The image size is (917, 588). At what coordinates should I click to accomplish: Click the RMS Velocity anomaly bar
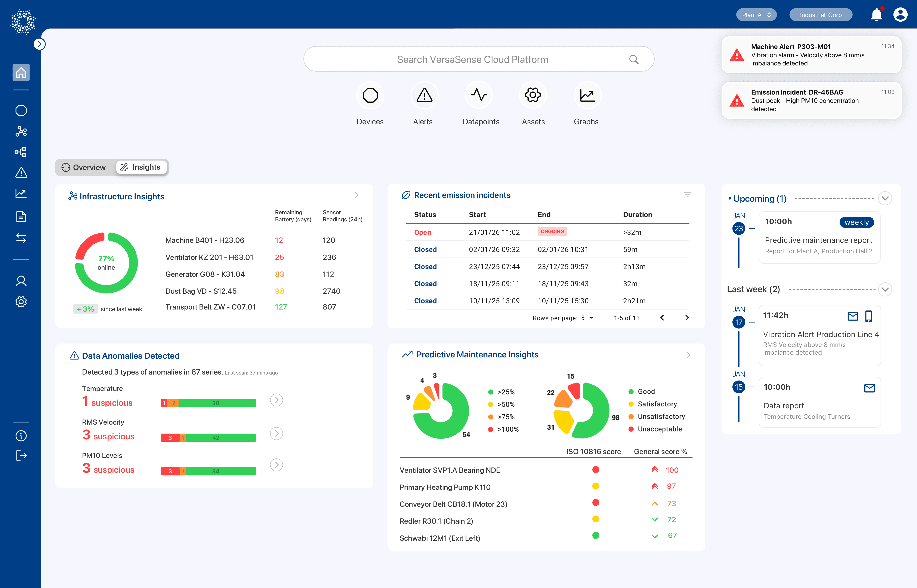click(x=208, y=438)
